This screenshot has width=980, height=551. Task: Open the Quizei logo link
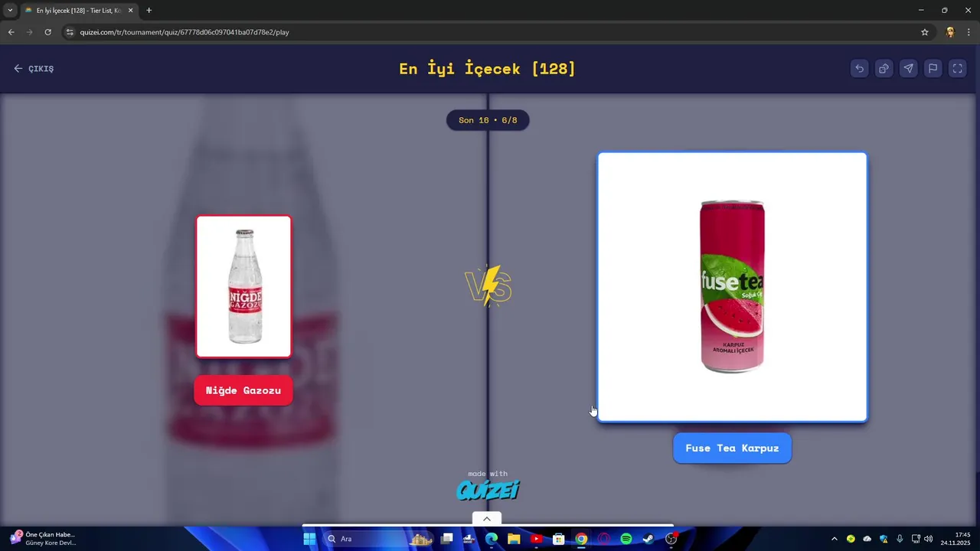point(488,490)
